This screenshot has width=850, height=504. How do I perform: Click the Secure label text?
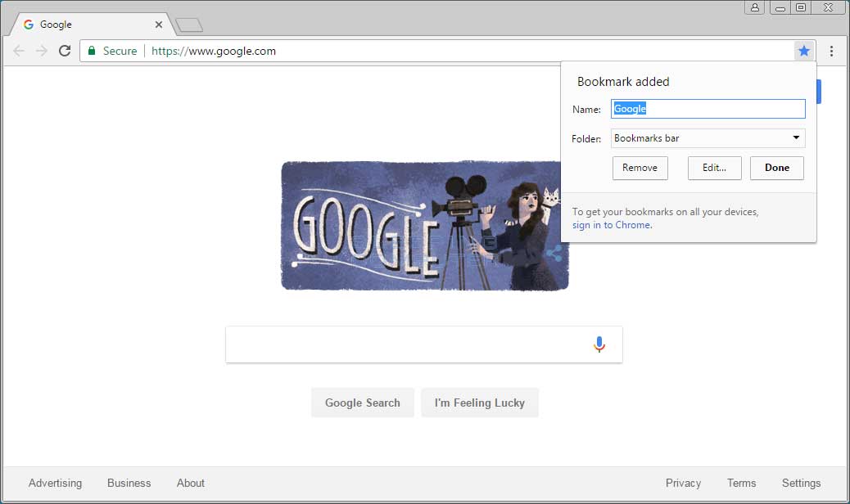click(120, 51)
